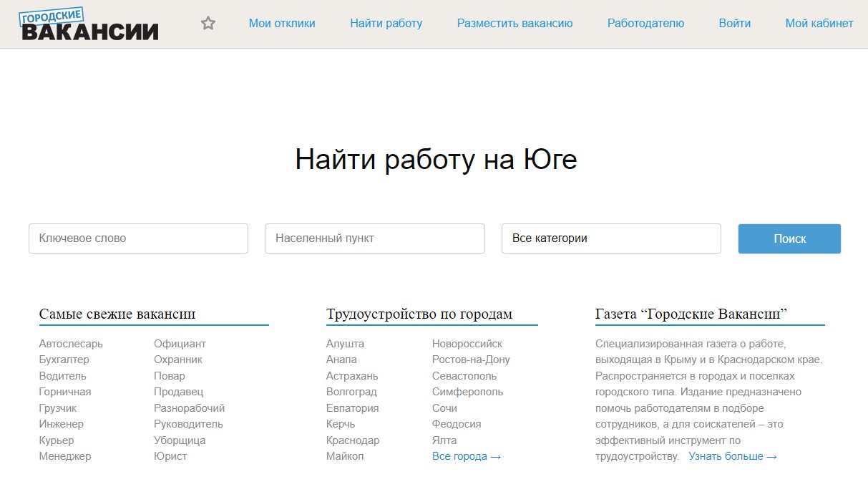Open the Городские Вакансии logo homepage
Screen dimensions: 868x487
pos(89,24)
